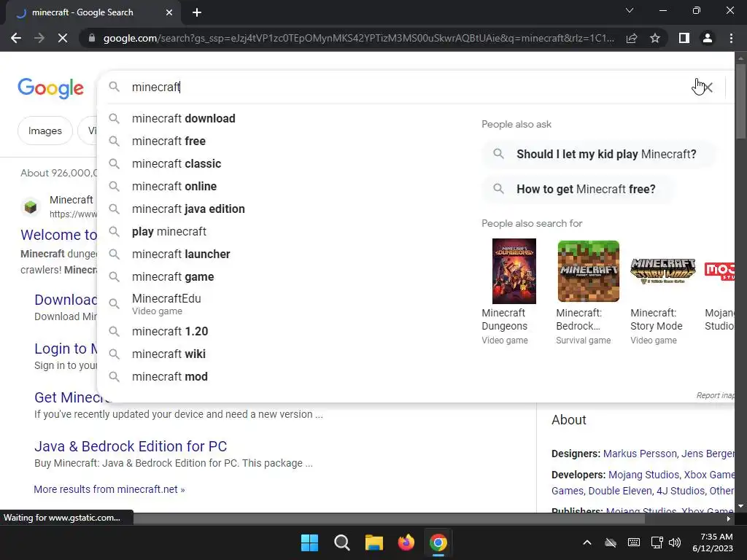The width and height of the screenshot is (747, 560).
Task: Open File Explorer from the taskbar
Action: (x=374, y=542)
